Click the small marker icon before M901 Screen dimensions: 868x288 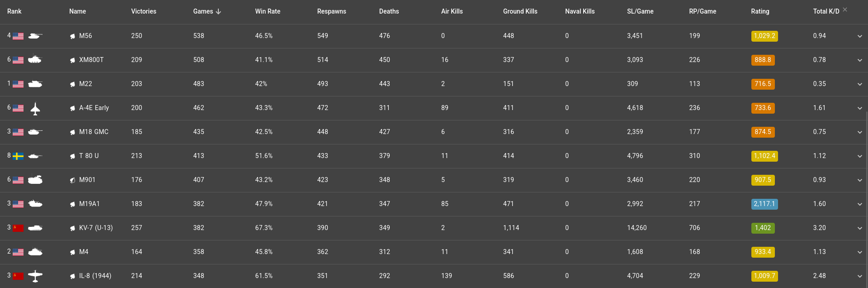coord(72,180)
